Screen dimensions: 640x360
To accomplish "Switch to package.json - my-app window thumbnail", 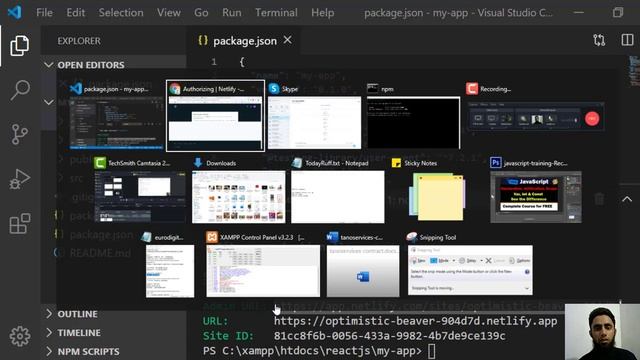I will [116, 122].
